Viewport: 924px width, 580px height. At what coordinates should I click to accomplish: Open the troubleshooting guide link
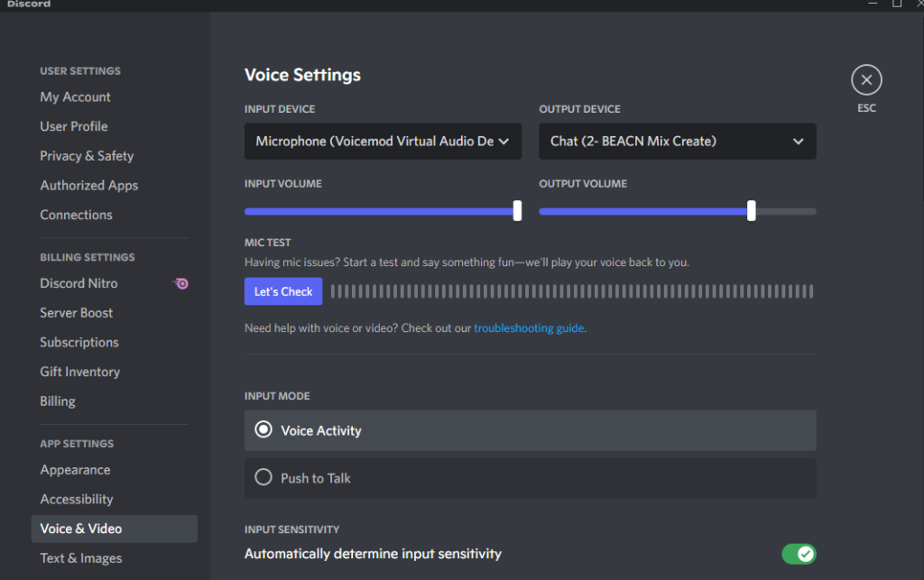click(x=529, y=328)
